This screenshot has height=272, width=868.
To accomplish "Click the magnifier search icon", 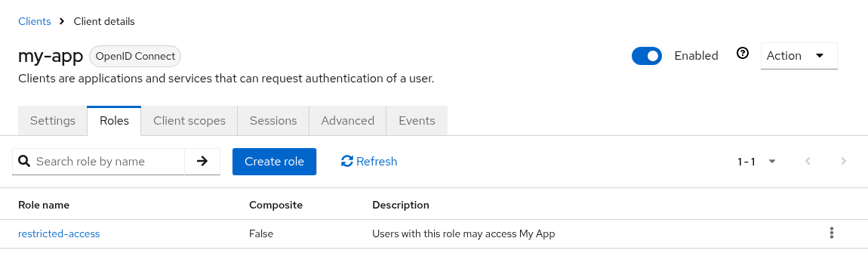I will [24, 161].
